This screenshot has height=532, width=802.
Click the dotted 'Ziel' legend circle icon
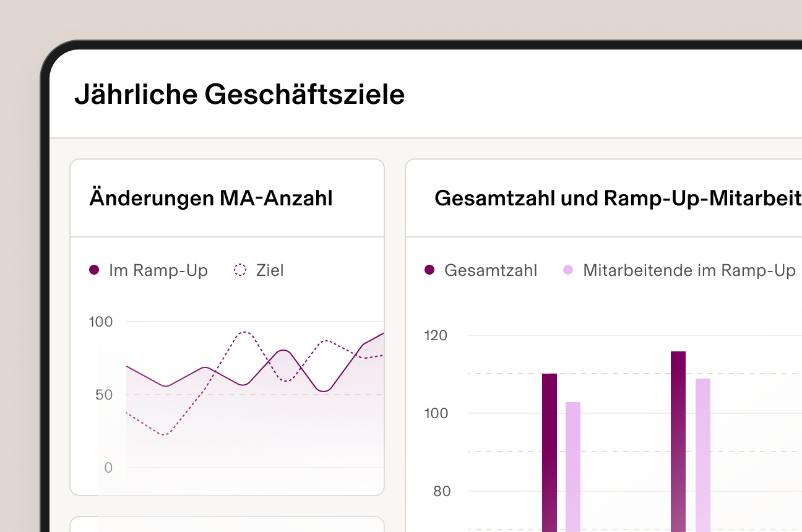pyautogui.click(x=241, y=270)
